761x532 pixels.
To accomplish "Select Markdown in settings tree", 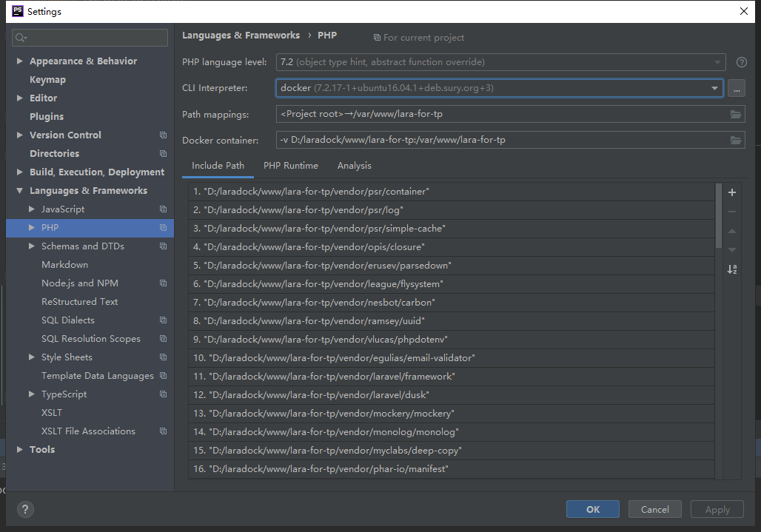I will point(64,264).
